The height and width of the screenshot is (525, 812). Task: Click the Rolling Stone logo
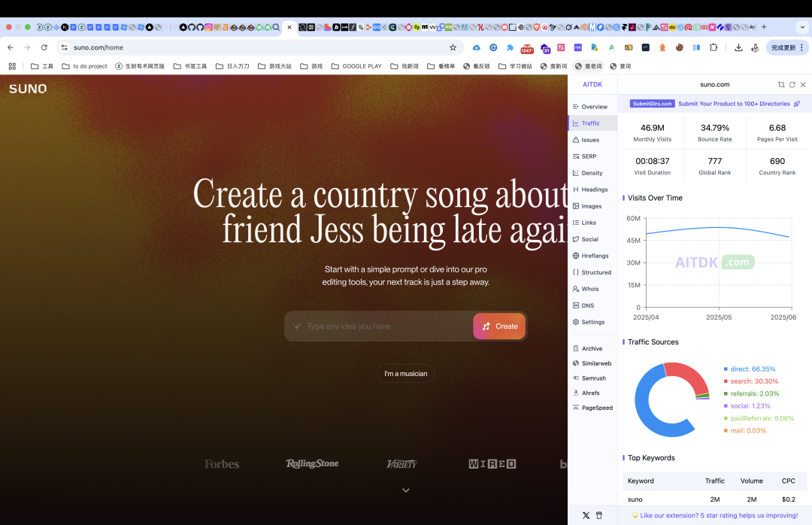click(x=312, y=464)
